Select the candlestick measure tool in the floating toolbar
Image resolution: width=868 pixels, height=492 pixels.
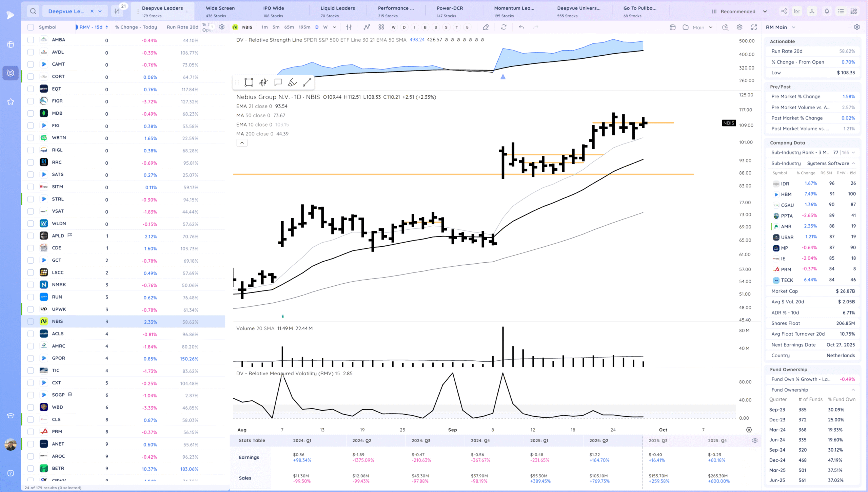click(263, 82)
